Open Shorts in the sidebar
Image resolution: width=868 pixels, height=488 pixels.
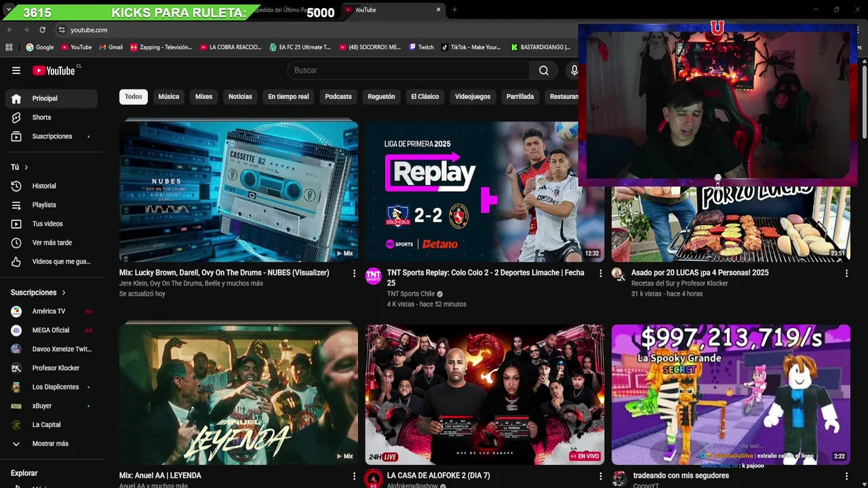click(x=52, y=117)
